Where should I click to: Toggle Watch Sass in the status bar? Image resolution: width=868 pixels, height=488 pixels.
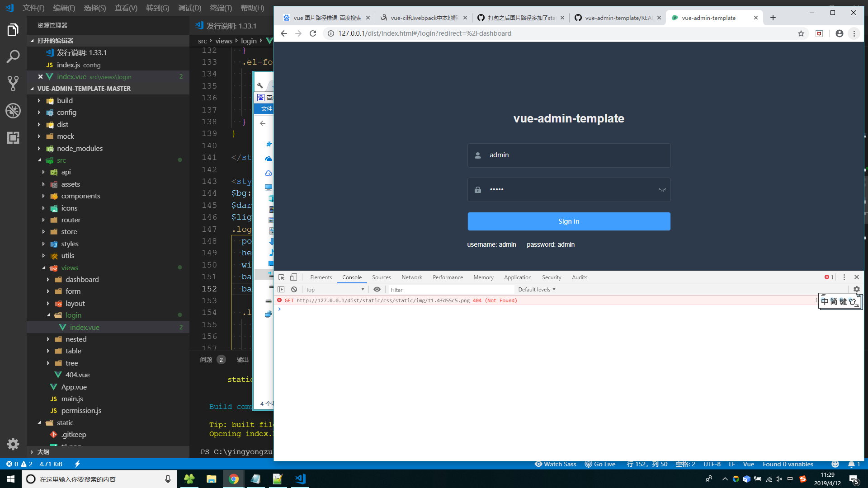(x=555, y=464)
